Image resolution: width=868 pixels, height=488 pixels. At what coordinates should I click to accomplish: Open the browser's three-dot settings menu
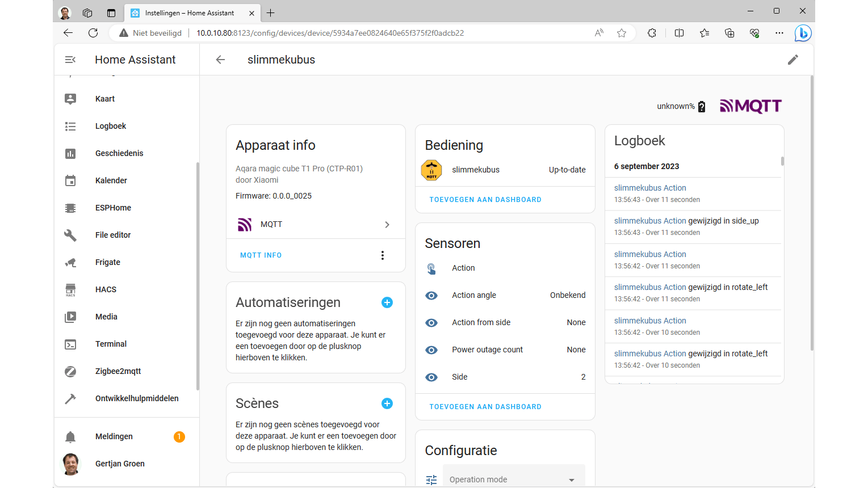click(x=779, y=33)
